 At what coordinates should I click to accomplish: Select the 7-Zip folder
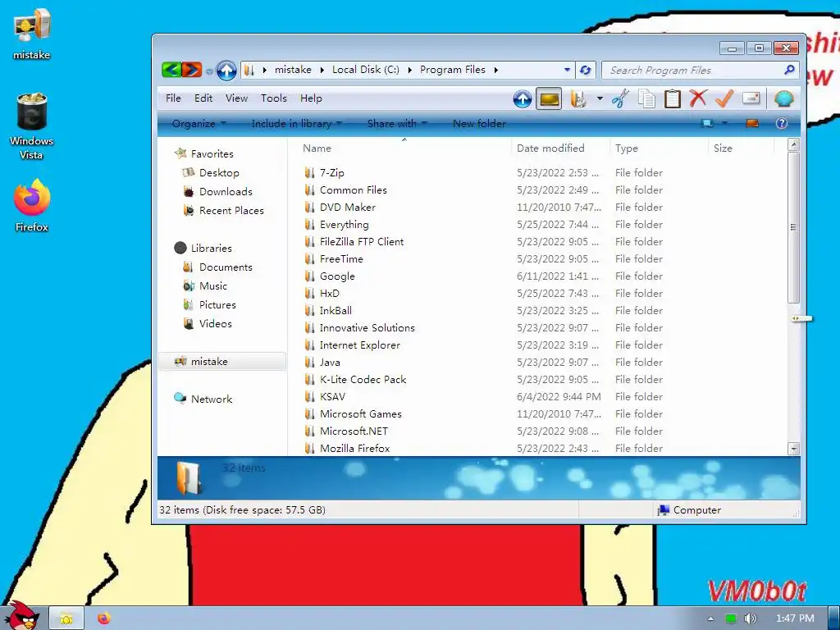pos(331,172)
